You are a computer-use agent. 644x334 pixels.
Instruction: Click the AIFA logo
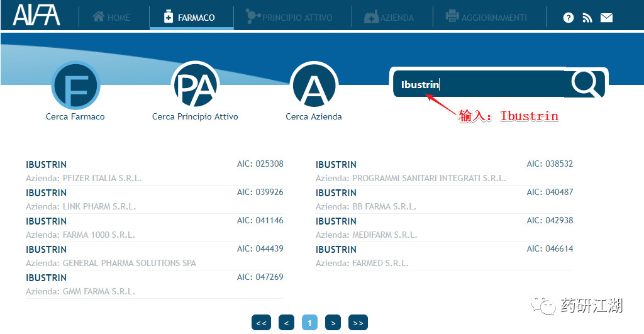point(36,15)
